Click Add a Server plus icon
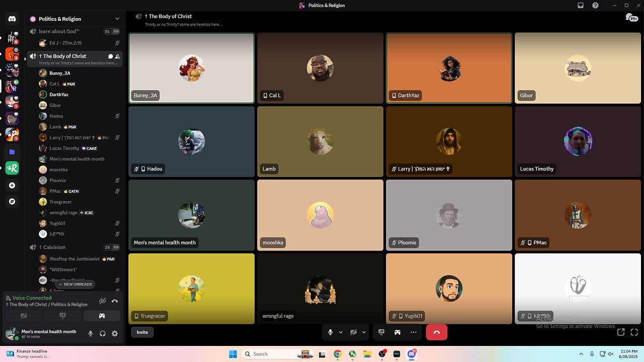The image size is (644, 362). (x=12, y=186)
